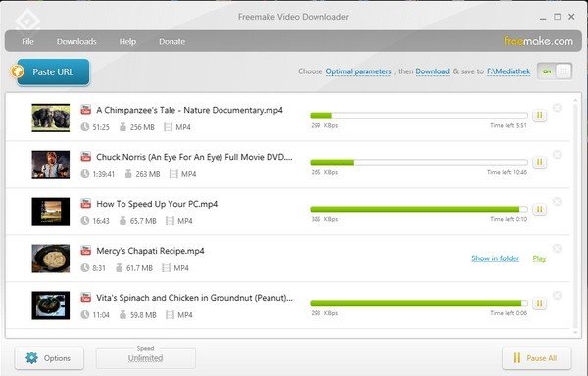Remove A Chimpanzee's Tale from the list
The width and height of the screenshot is (588, 376).
pos(557,108)
